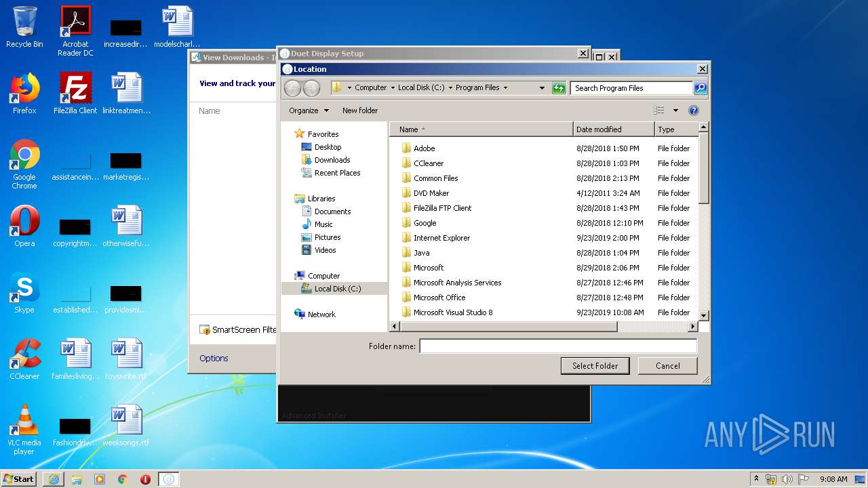Open Chrome from the taskbar
868x488 pixels.
click(x=123, y=479)
